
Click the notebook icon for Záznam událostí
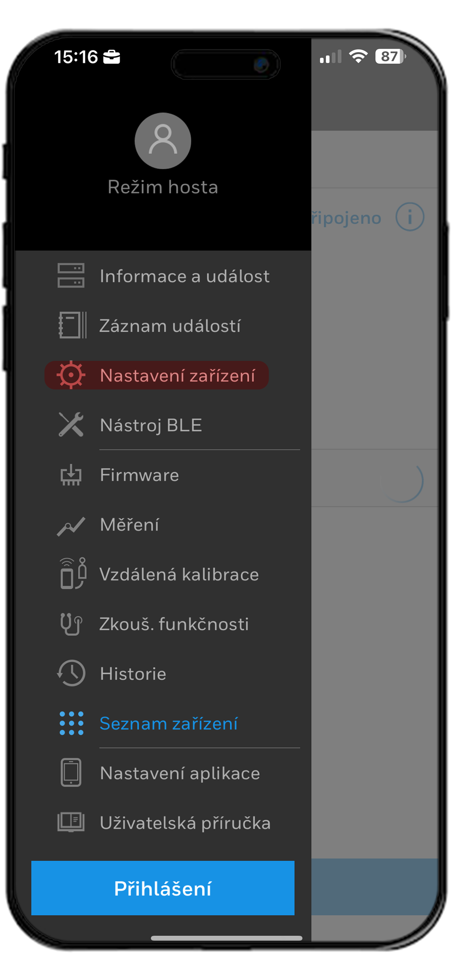72,325
